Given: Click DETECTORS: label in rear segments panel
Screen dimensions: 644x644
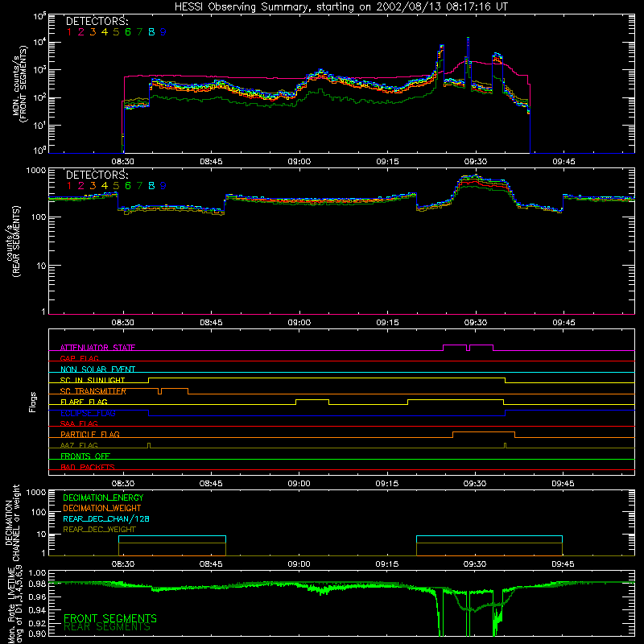Looking at the screenshot, I should click(97, 175).
